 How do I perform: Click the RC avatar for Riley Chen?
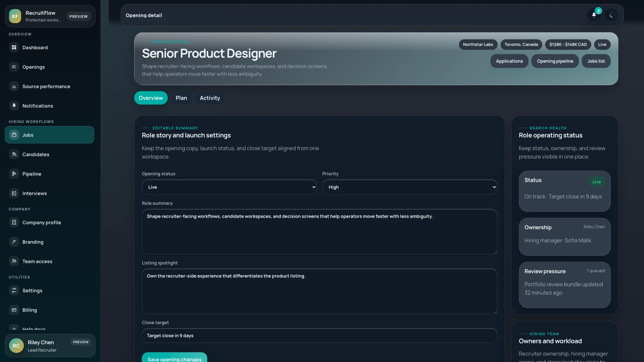(x=16, y=346)
